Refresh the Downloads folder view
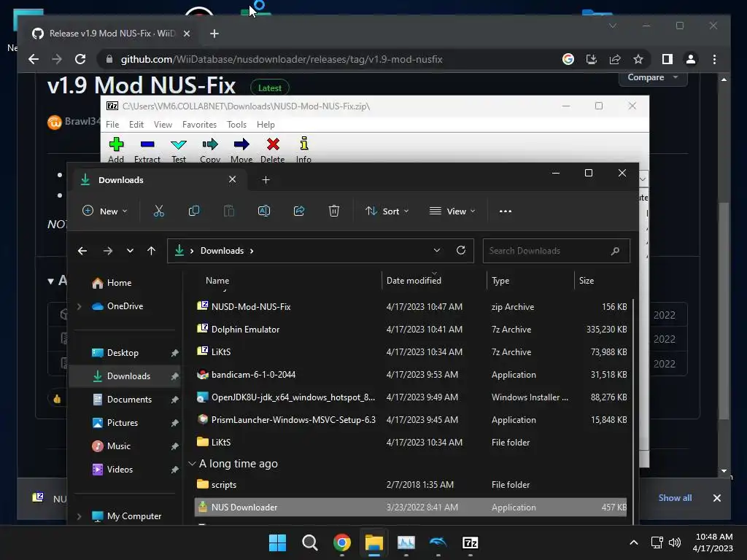The image size is (747, 560). pos(461,251)
